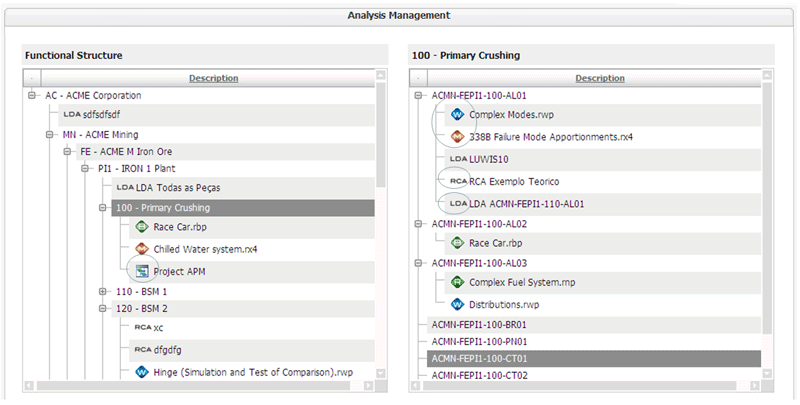800x405 pixels.
Task: Click Description header in Primary Crushing panel
Action: (599, 78)
